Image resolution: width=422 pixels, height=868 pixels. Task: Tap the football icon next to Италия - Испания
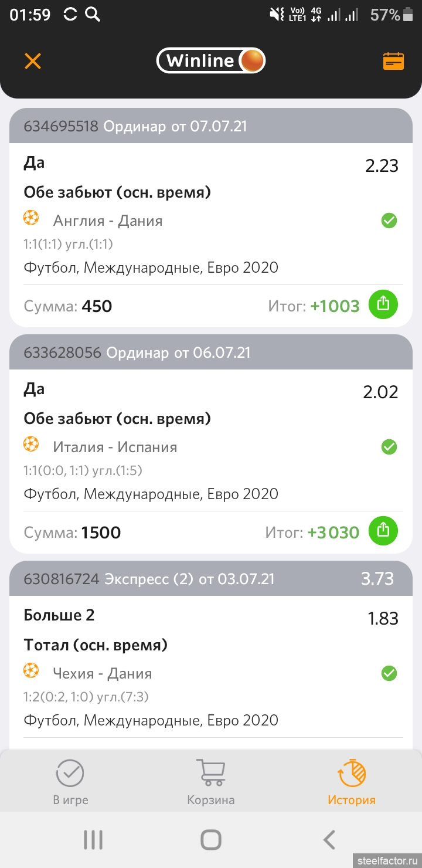coord(31,445)
